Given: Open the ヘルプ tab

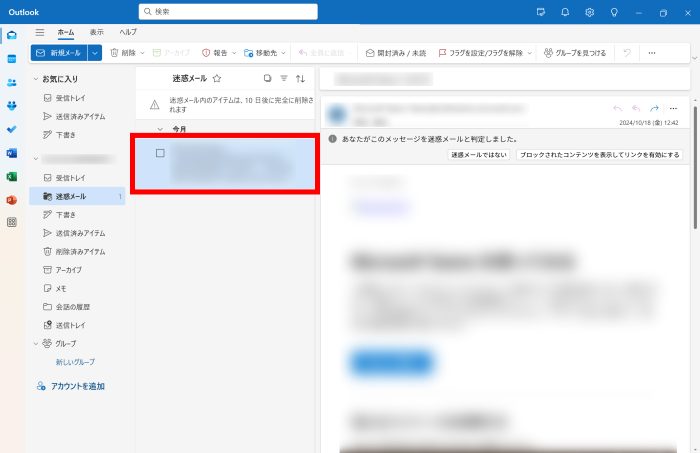Looking at the screenshot, I should (x=128, y=32).
